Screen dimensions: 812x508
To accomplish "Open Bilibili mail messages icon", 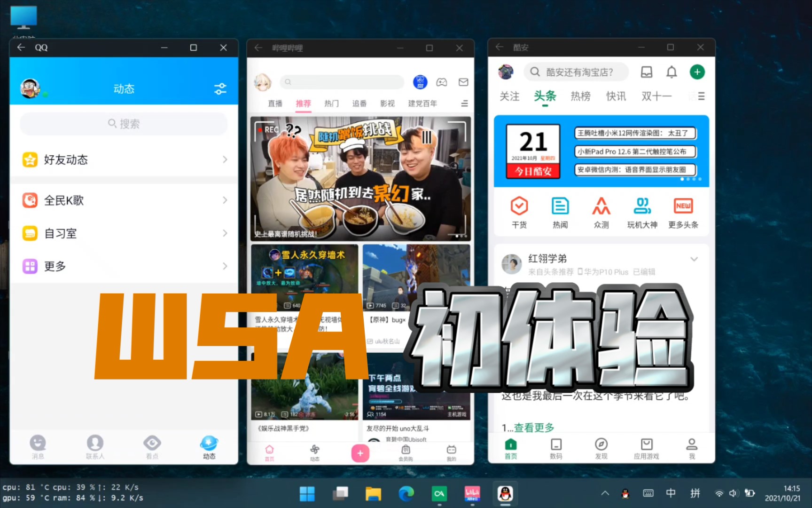I will (x=463, y=82).
